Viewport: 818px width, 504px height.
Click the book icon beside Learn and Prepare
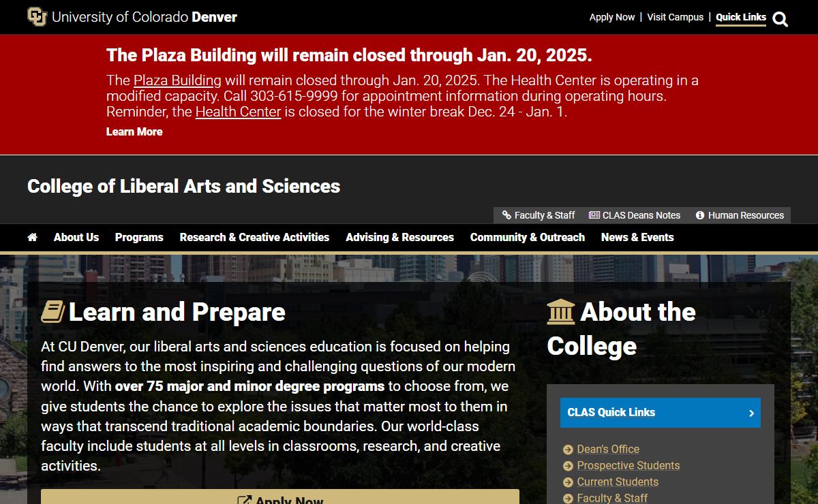coord(52,312)
